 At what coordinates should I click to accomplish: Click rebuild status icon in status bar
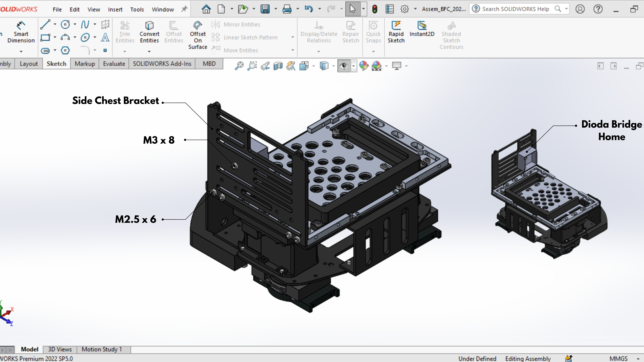(569, 358)
